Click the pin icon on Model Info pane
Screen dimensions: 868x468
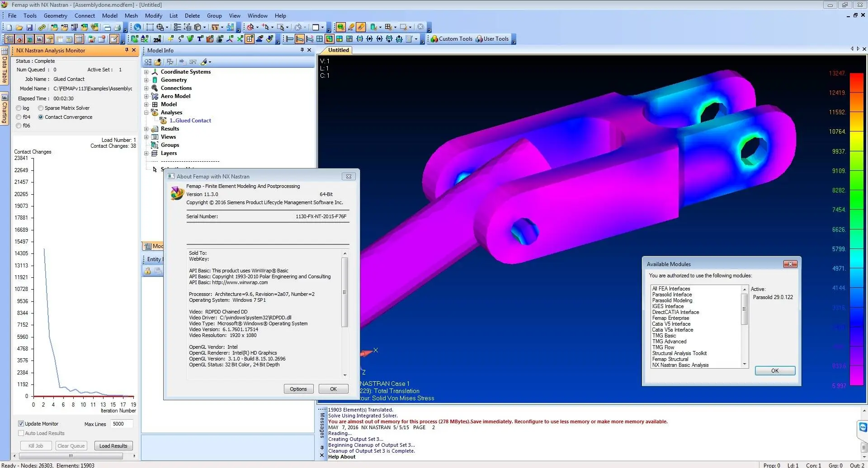(302, 50)
